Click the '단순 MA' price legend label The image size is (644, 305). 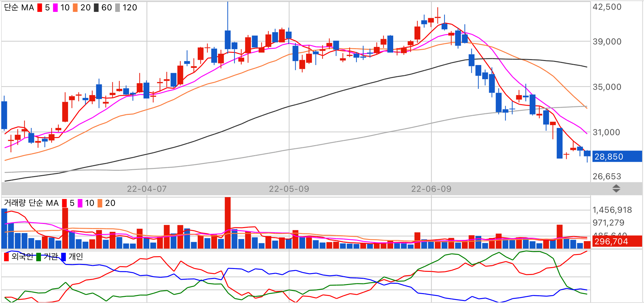[19, 8]
